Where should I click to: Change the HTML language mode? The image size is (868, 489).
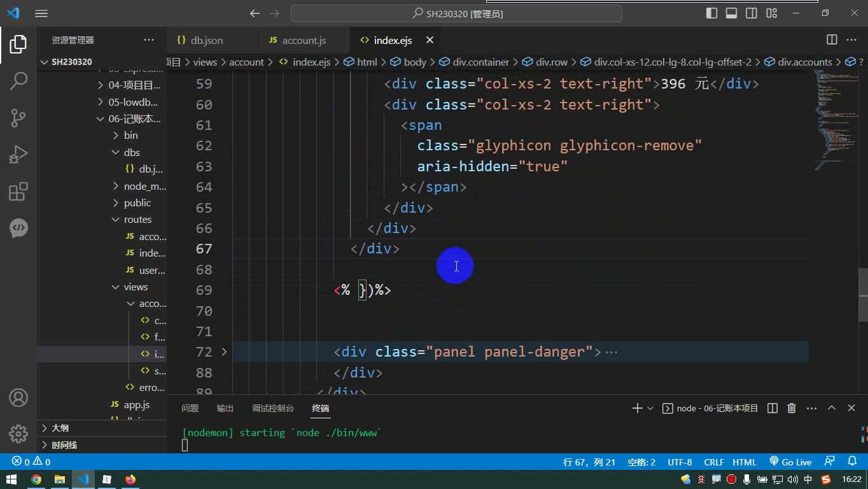[744, 462]
